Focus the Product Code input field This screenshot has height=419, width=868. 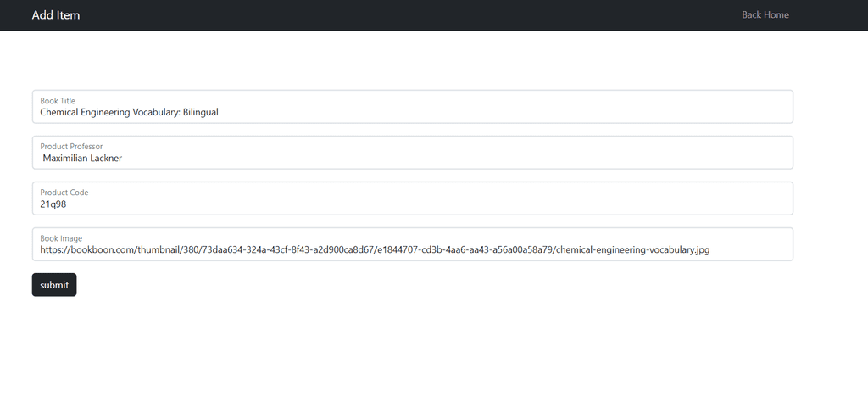413,198
